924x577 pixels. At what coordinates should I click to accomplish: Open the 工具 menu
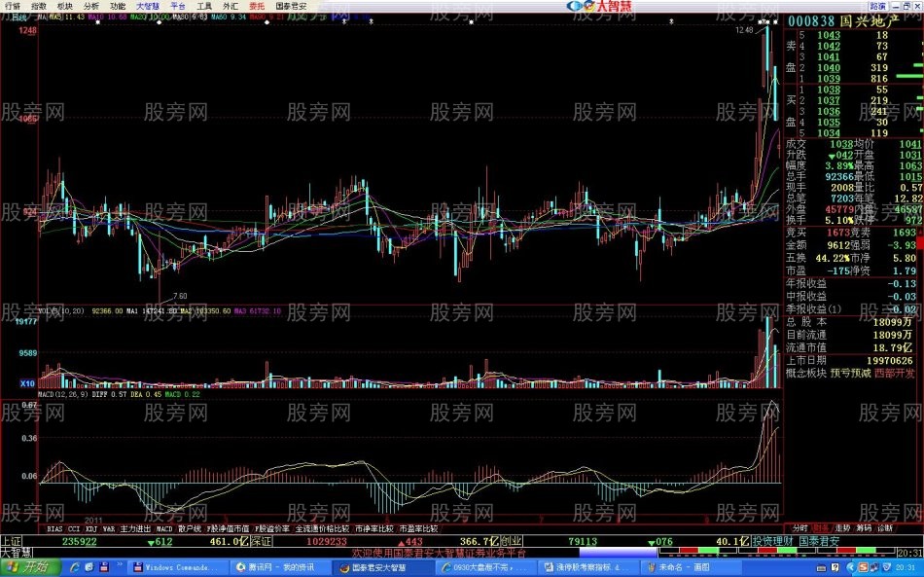pyautogui.click(x=204, y=5)
